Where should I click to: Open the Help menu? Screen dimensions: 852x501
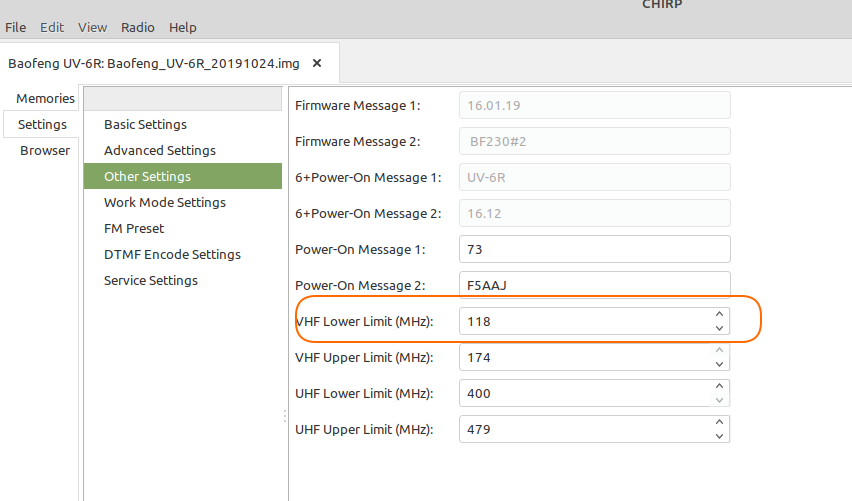tap(183, 27)
